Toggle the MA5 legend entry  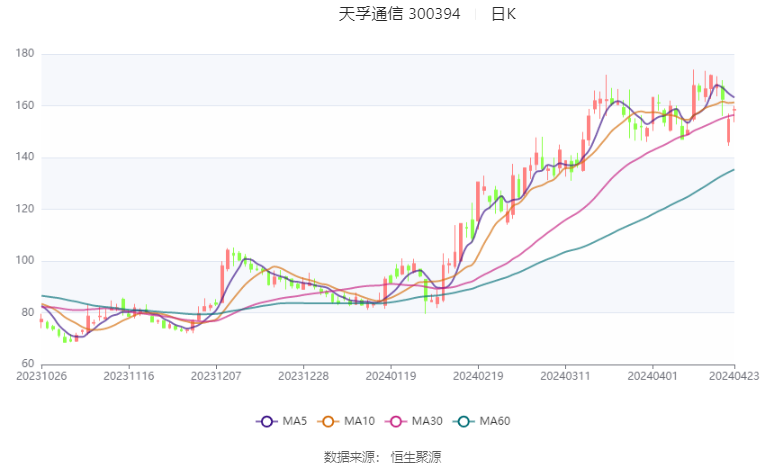(x=282, y=422)
